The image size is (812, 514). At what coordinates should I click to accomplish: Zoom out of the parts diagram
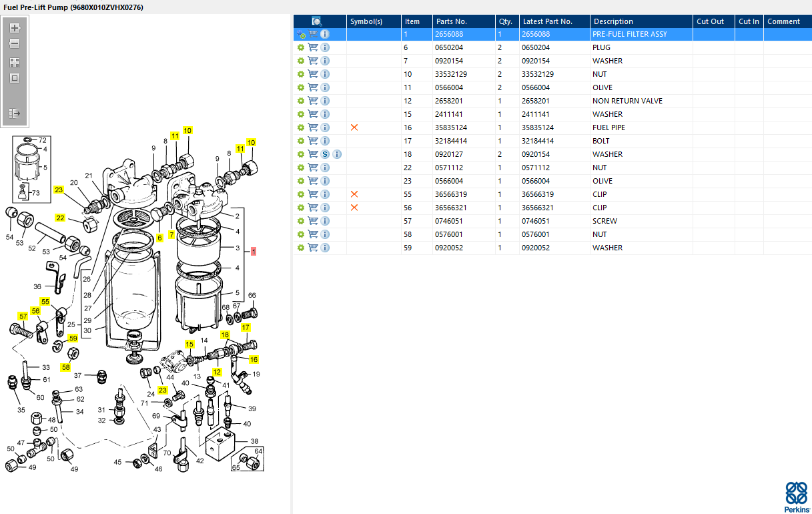[x=15, y=43]
